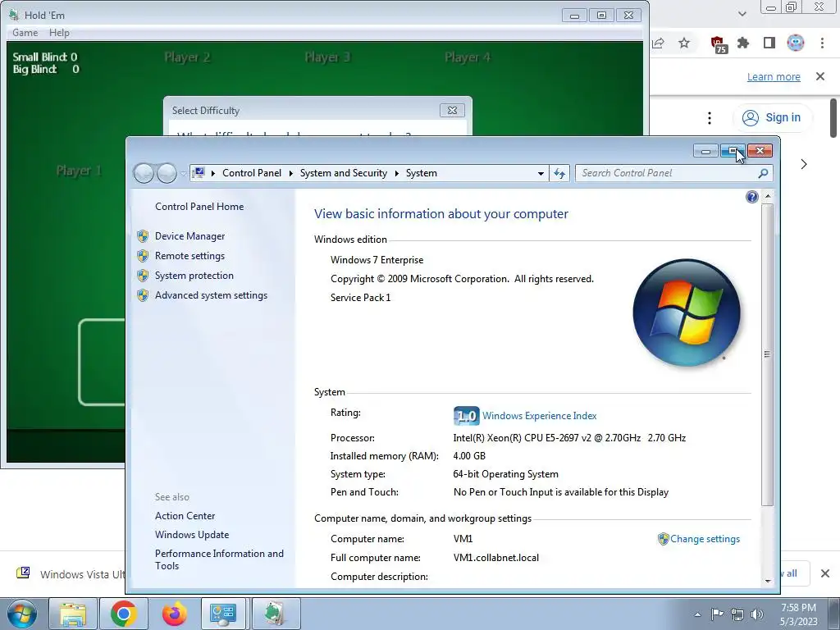Open the Game menu in Hold 'Em

[x=25, y=33]
